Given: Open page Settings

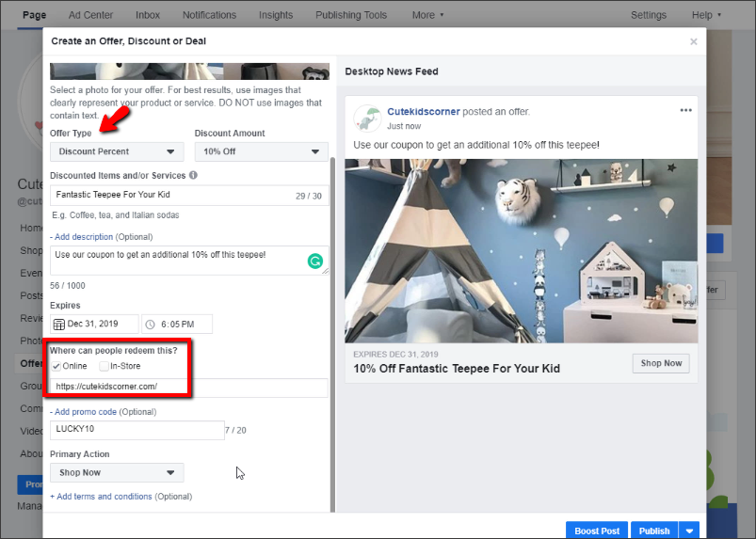Looking at the screenshot, I should click(x=649, y=15).
